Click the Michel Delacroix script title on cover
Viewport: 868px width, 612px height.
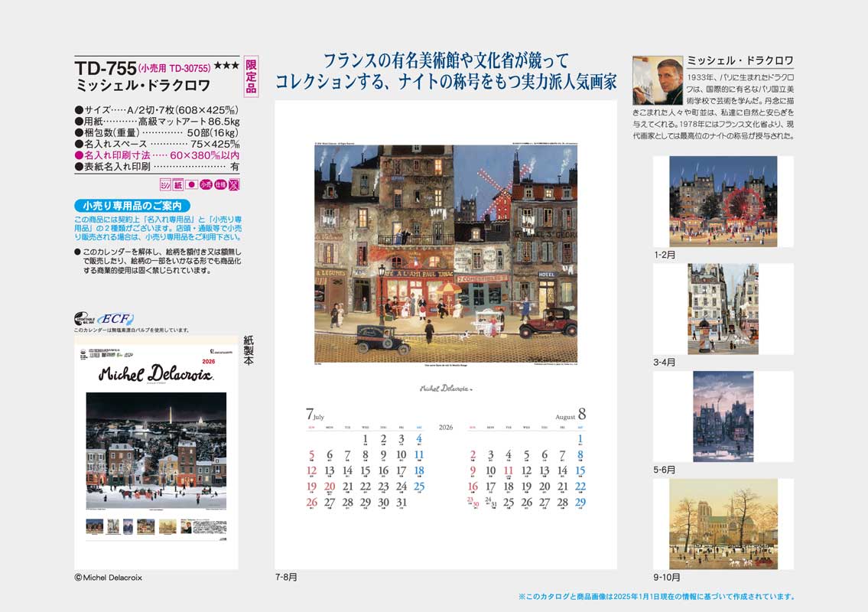[155, 374]
